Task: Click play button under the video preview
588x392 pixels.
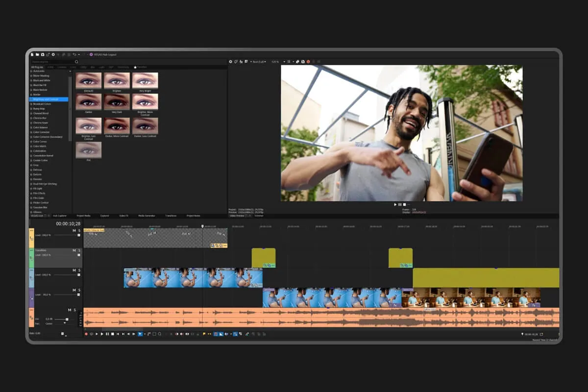Action: click(x=395, y=204)
